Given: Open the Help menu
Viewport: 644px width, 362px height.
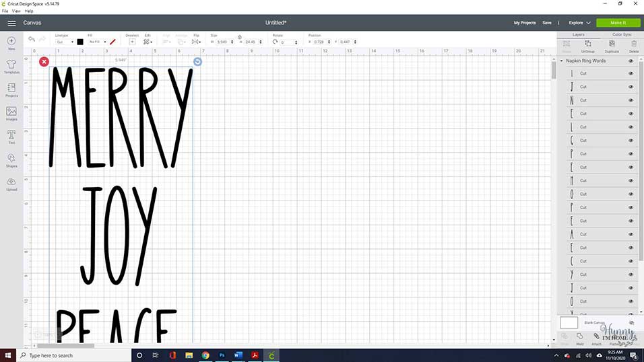Looking at the screenshot, I should click(x=29, y=11).
